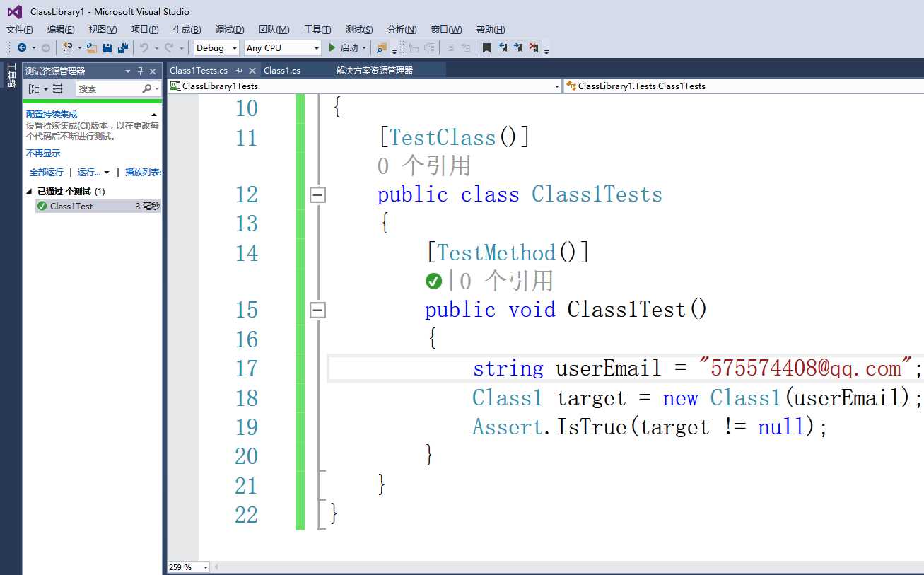Click the Save All icon
924x575 pixels.
pyautogui.click(x=123, y=47)
